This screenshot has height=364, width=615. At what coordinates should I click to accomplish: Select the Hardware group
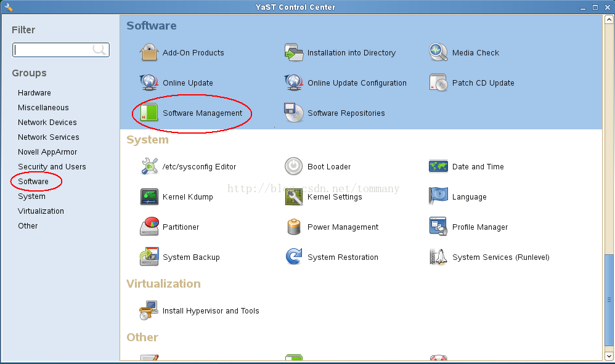click(34, 93)
